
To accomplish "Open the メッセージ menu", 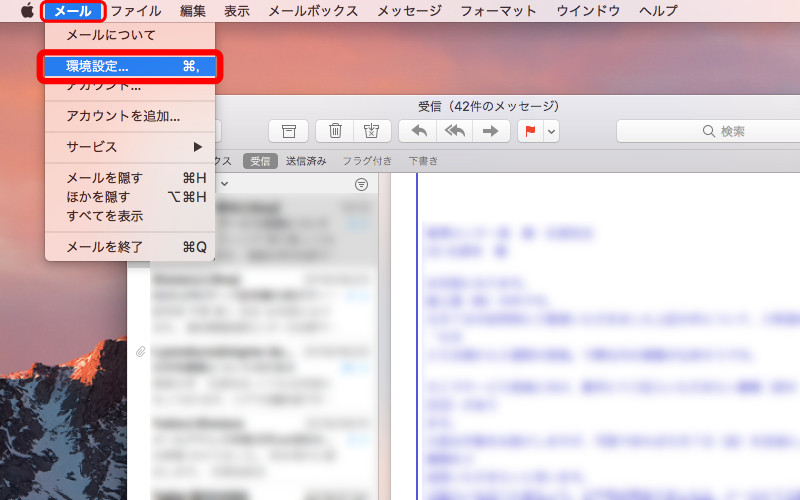I will [x=410, y=11].
